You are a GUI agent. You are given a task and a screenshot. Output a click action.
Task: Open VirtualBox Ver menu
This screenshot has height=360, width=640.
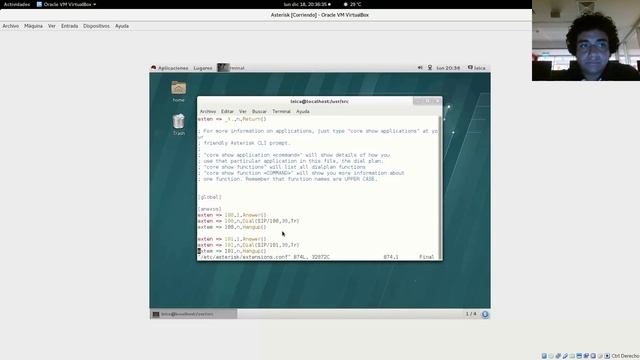tap(52, 26)
